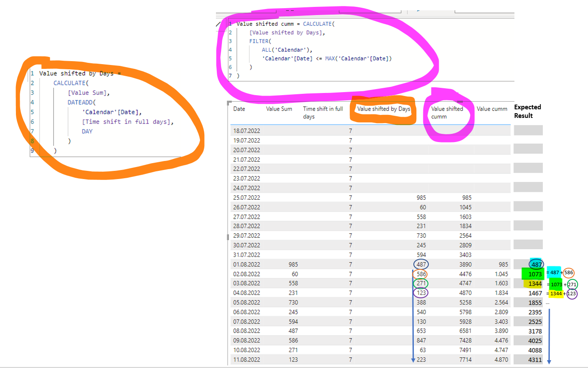Click the Value shifted by Days column header
The height and width of the screenshot is (368, 588).
(384, 109)
